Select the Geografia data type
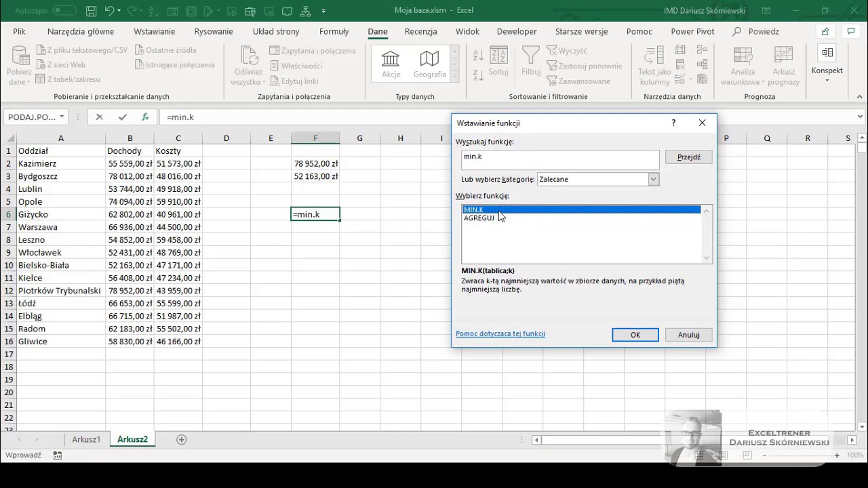Screen dimensions: 868x488 (x=429, y=64)
